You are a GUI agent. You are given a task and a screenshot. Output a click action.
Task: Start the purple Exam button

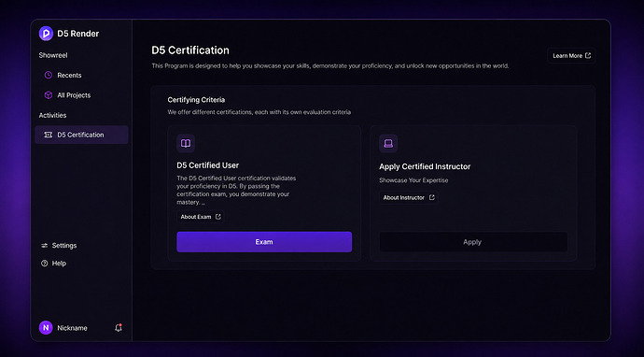tap(264, 242)
